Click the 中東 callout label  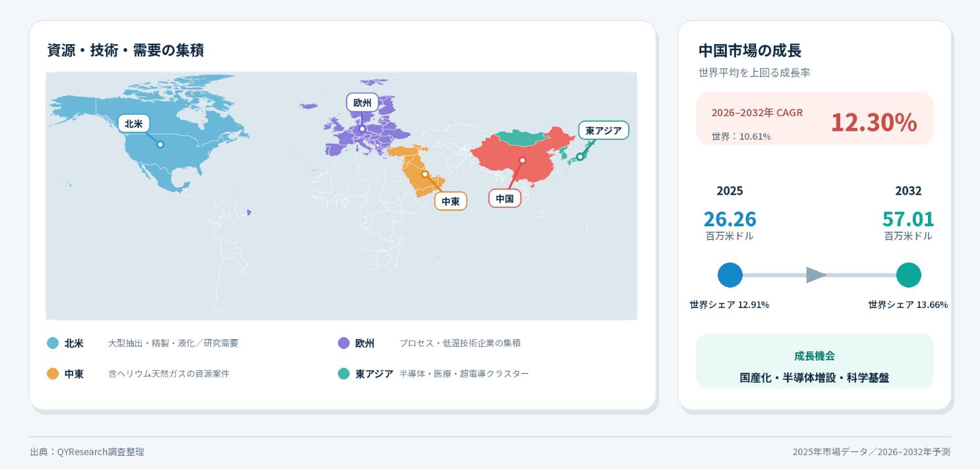[x=451, y=201]
